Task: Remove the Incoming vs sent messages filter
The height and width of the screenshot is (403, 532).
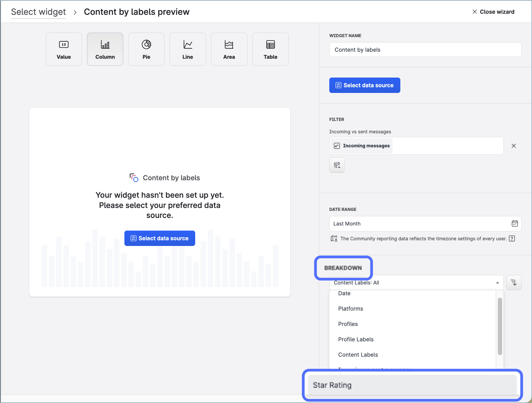Action: (x=514, y=146)
